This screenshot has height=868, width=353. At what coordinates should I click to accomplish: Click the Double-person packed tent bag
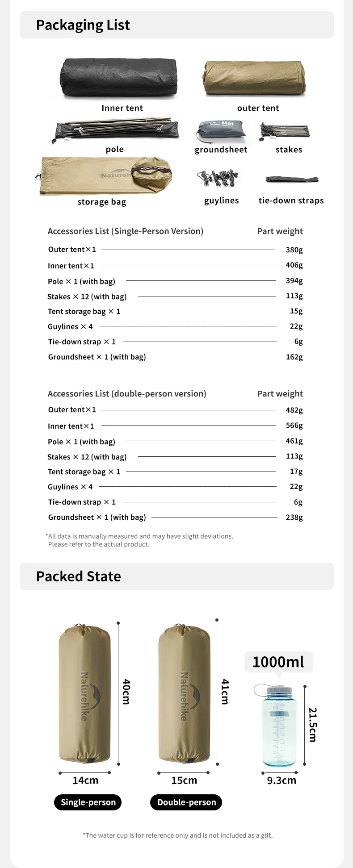[184, 694]
